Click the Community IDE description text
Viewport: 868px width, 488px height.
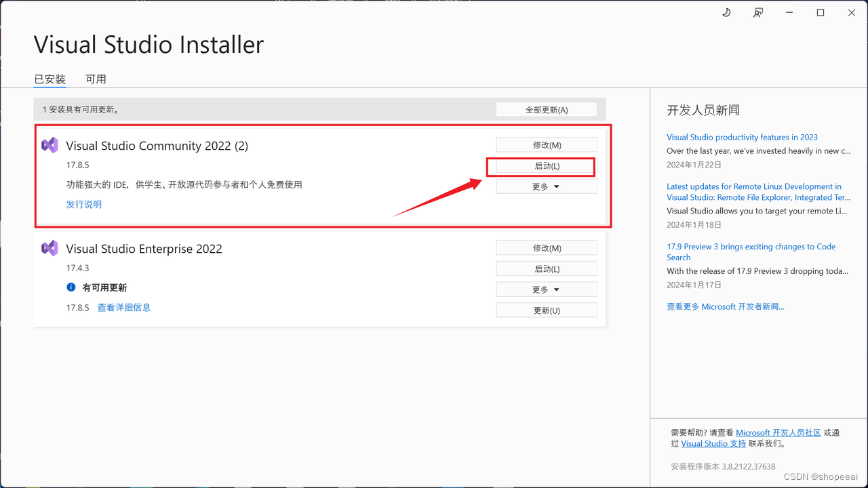[x=184, y=184]
